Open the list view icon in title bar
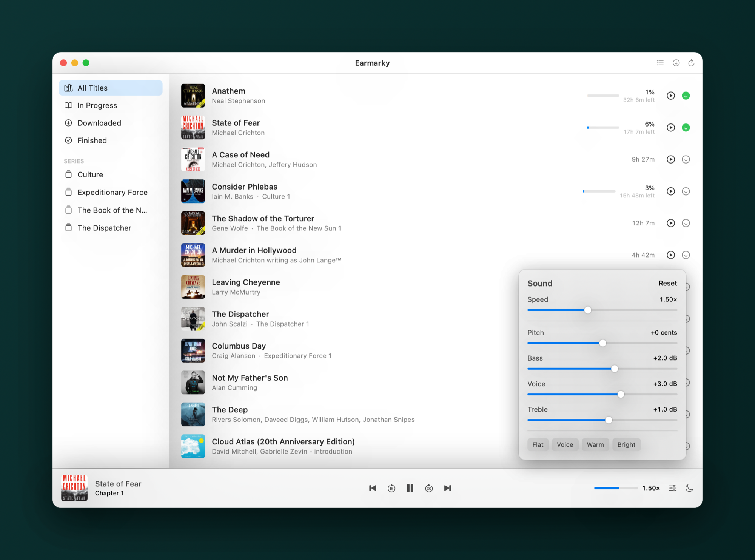 [660, 63]
